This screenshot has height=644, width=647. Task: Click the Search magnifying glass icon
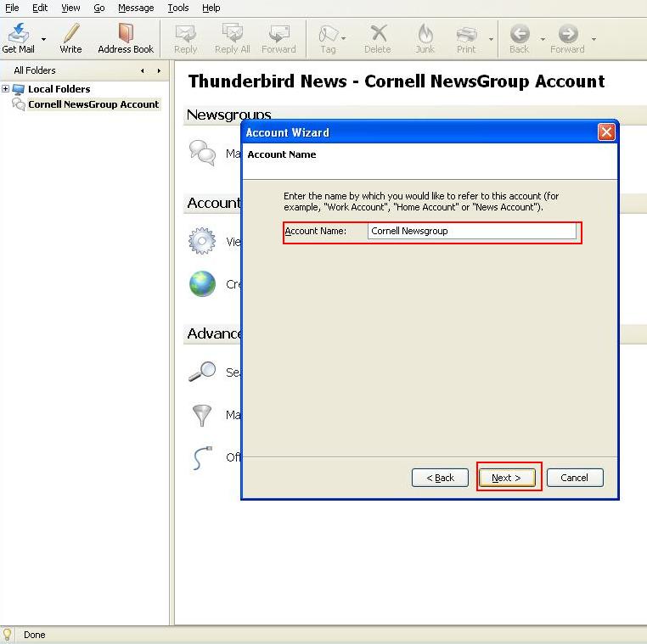202,372
